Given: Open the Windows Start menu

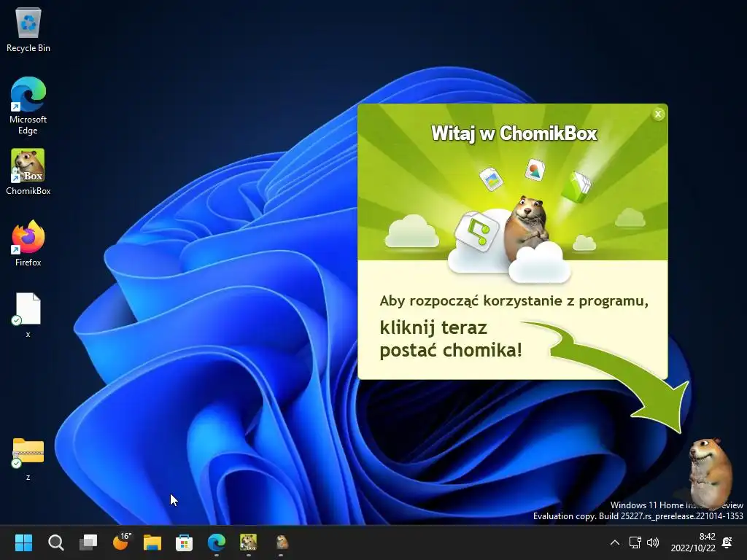Looking at the screenshot, I should tap(23, 542).
